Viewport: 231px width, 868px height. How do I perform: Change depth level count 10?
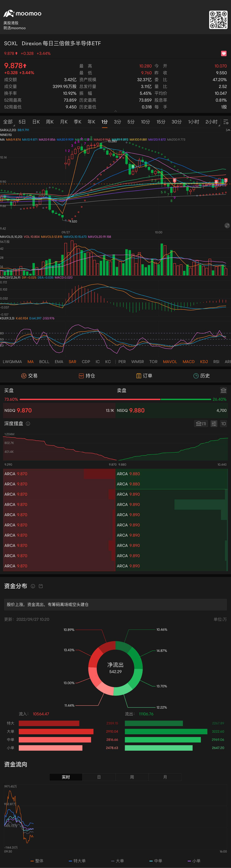(x=224, y=424)
